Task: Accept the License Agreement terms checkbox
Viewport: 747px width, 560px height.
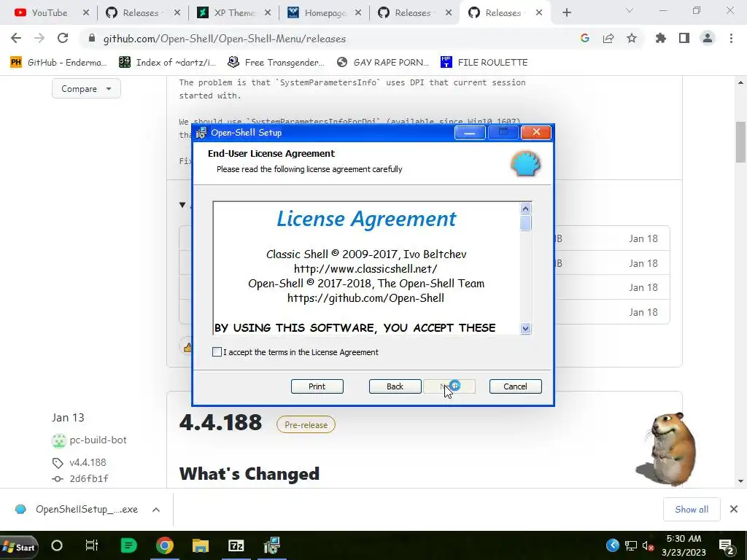Action: pyautogui.click(x=217, y=352)
